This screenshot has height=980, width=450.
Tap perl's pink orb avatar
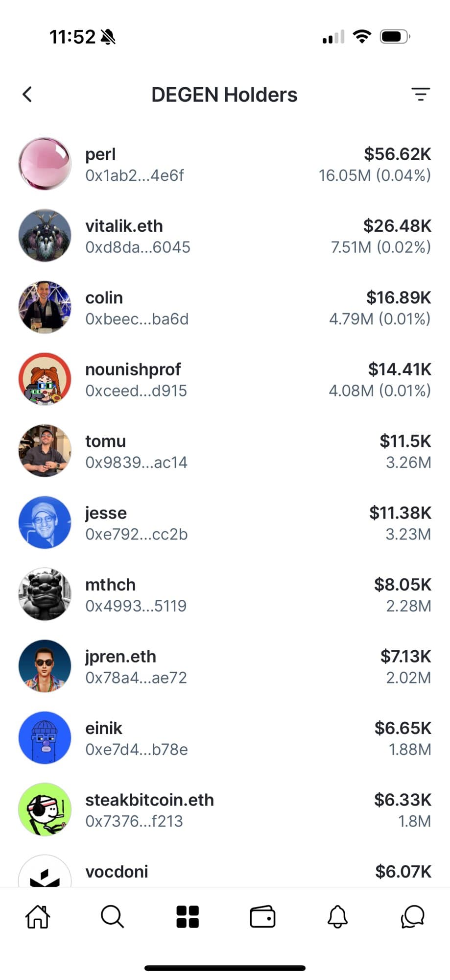pyautogui.click(x=45, y=164)
